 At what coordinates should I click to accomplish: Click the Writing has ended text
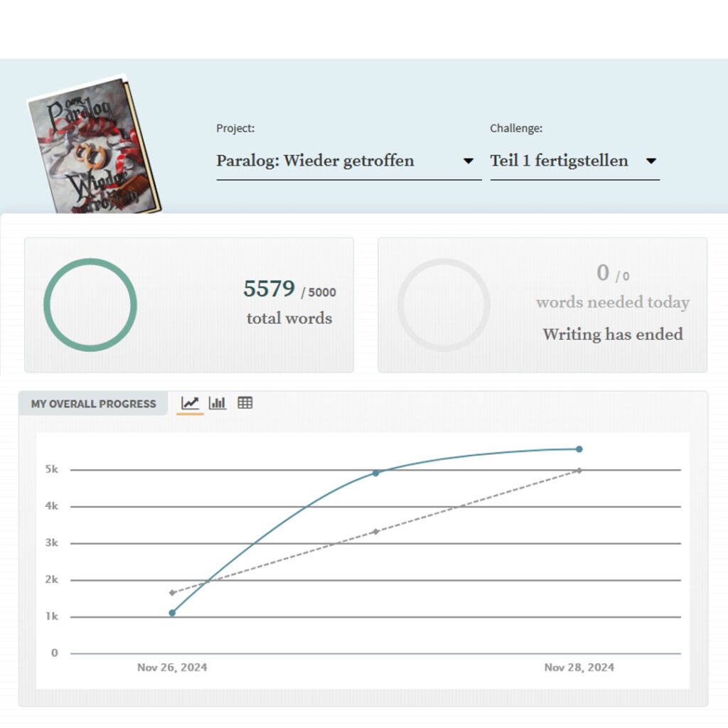[x=613, y=334]
